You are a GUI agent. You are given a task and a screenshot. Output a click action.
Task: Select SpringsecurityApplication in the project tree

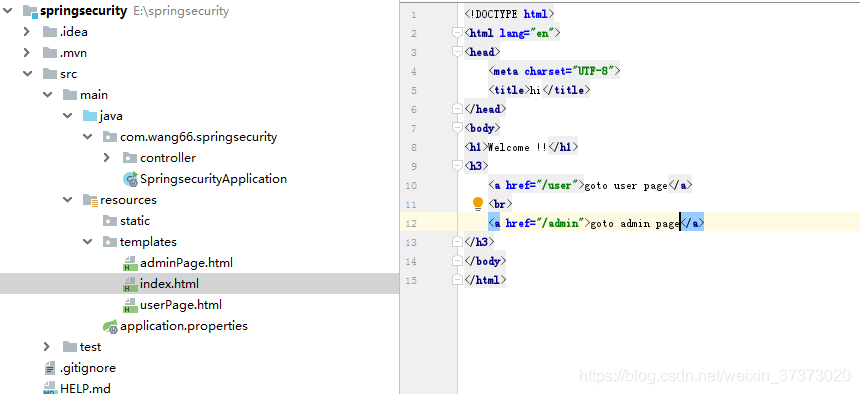213,179
